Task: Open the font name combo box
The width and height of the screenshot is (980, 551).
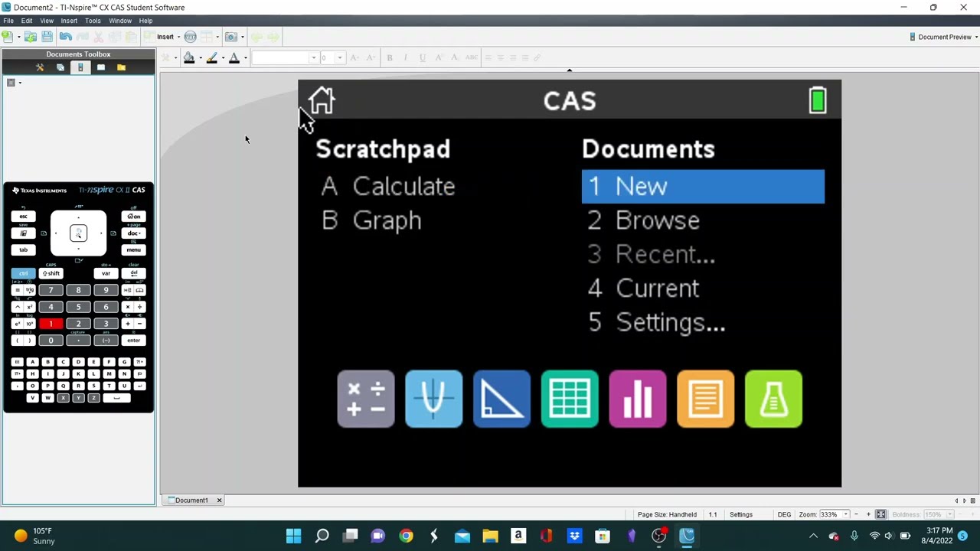Action: point(285,57)
